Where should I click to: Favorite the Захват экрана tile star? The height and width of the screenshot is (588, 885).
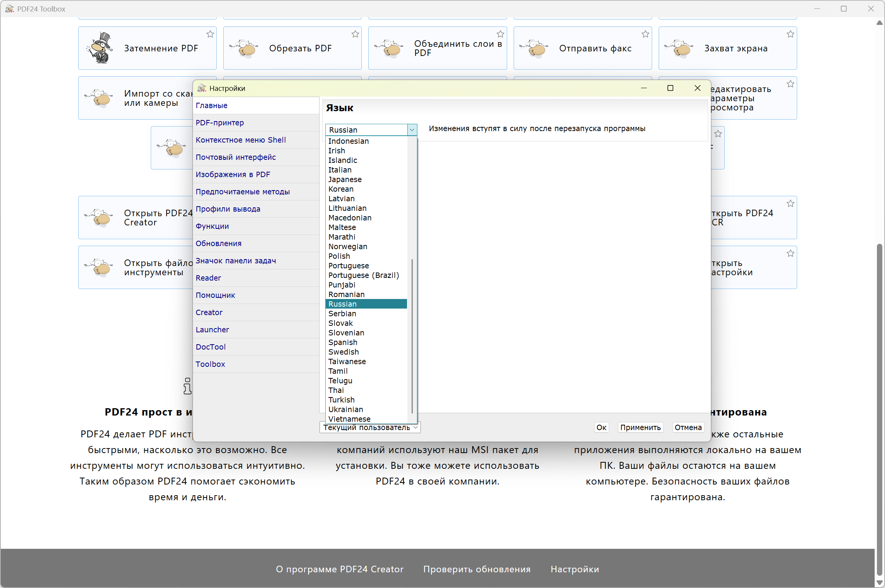791,34
